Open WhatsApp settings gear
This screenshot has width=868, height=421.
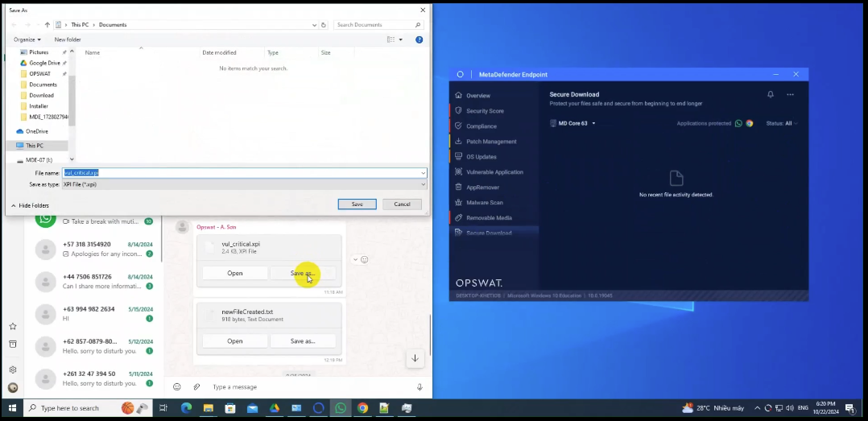click(x=13, y=369)
